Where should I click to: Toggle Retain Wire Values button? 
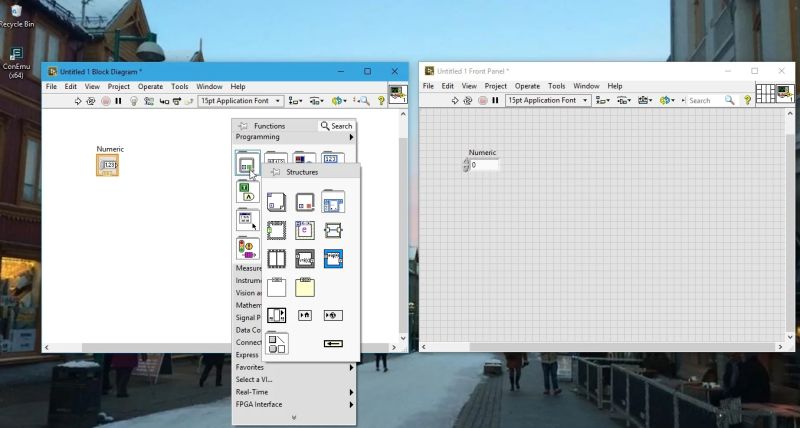149,101
